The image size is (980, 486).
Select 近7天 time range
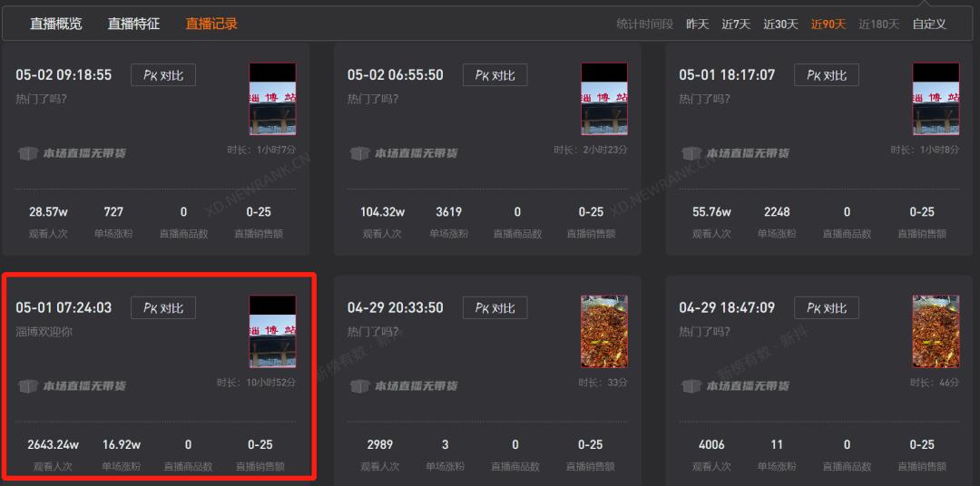pos(736,24)
